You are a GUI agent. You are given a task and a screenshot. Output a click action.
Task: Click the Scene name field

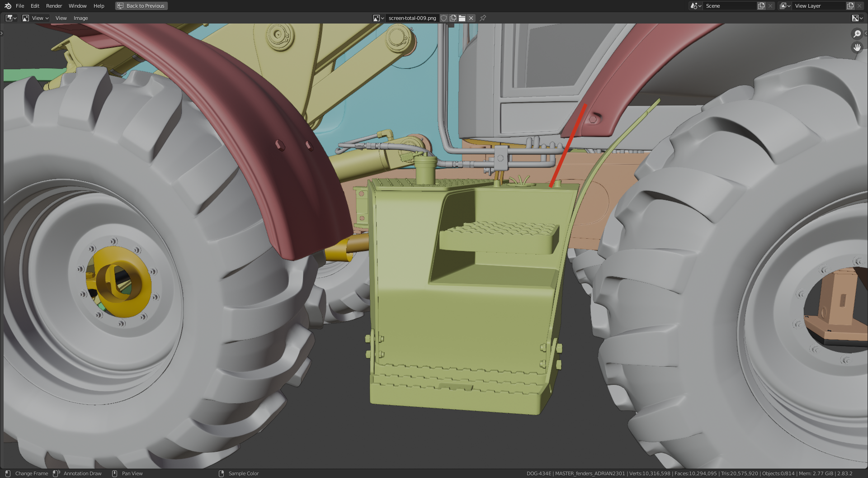click(x=730, y=6)
